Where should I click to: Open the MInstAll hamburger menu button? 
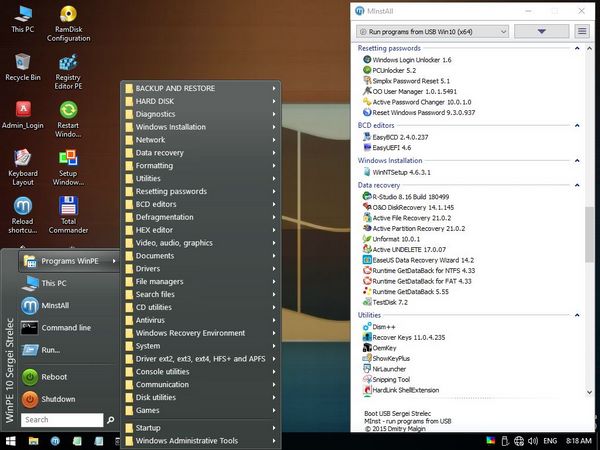(582, 31)
